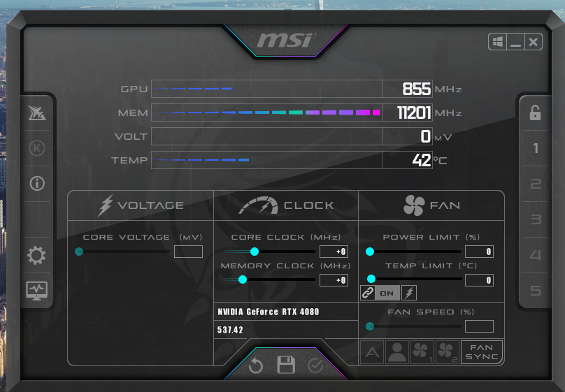The height and width of the screenshot is (392, 565).
Task: Enable user-defined fan control icon
Action: pos(397,352)
